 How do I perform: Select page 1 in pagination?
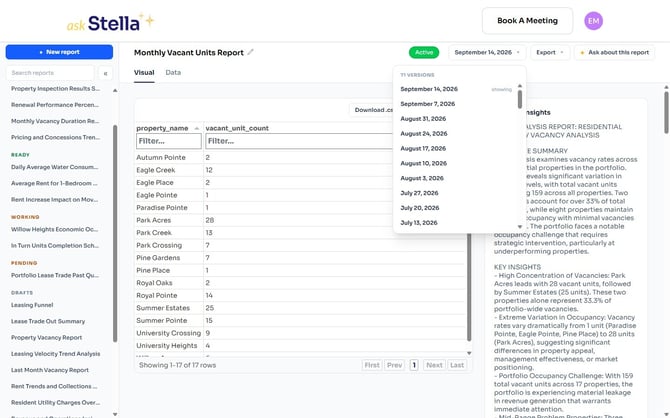pos(414,365)
